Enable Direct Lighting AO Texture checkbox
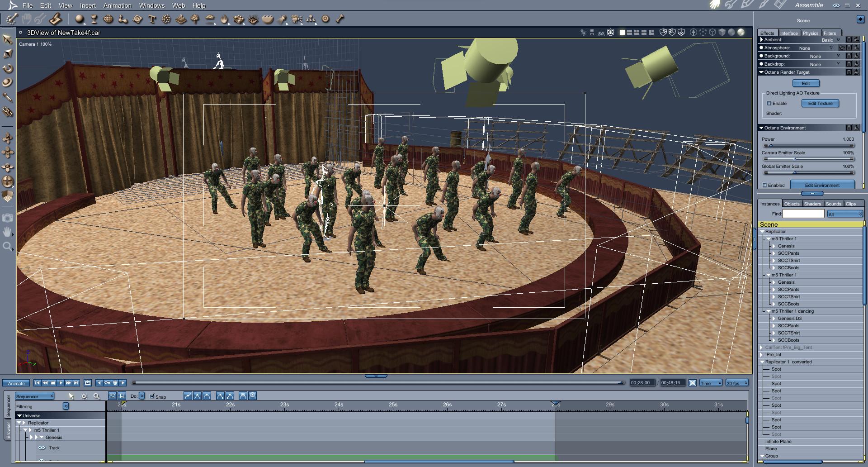Viewport: 868px width, 467px height. point(769,104)
